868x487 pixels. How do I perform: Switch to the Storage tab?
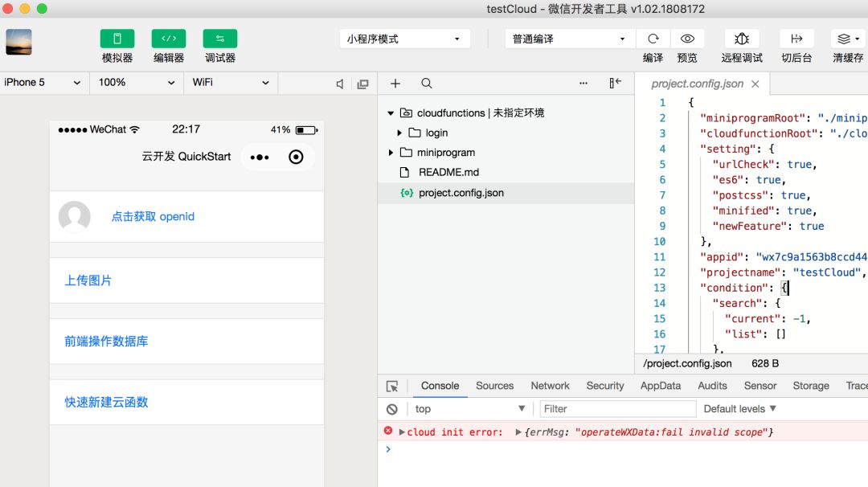coord(810,386)
